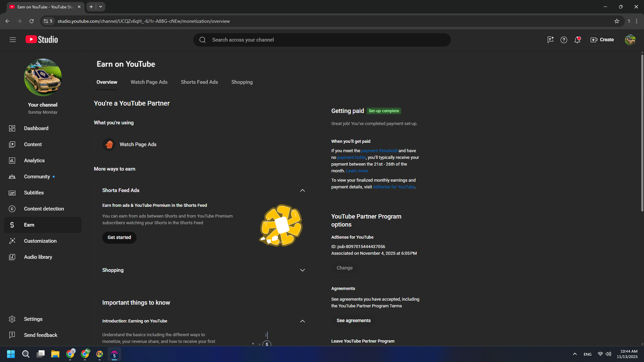This screenshot has height=362, width=644.
Task: Open the AdSense for YouTube link
Action: click(x=394, y=187)
